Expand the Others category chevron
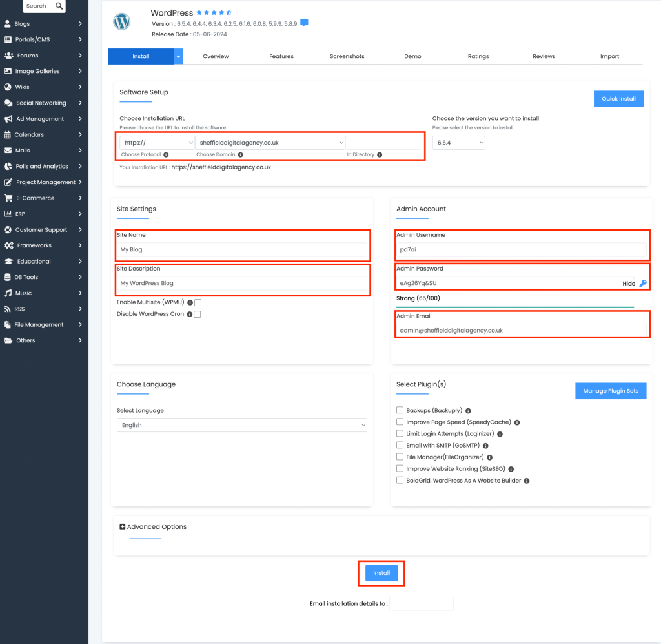 point(80,341)
